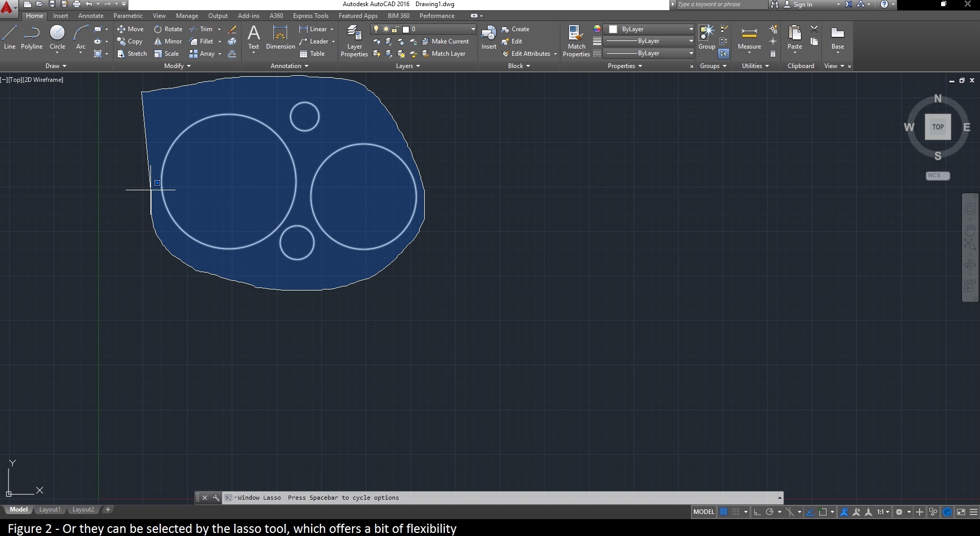The width and height of the screenshot is (980, 536).
Task: Activate the Polyline tool
Action: (x=32, y=37)
